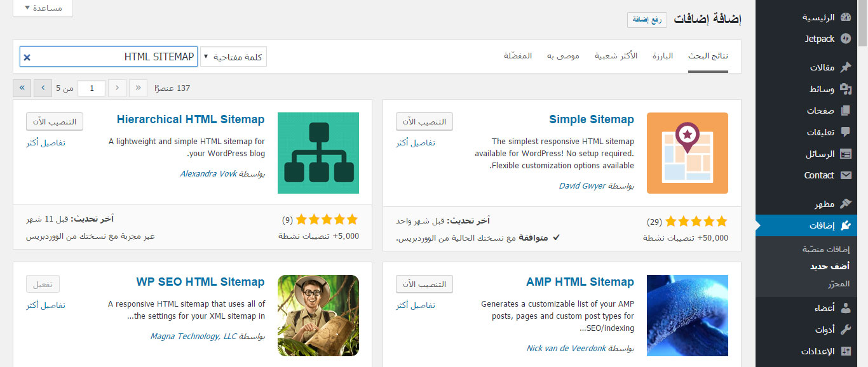Click the AMP HTML Sitemap title link
Screen dimensions: 868x367
[x=580, y=282]
